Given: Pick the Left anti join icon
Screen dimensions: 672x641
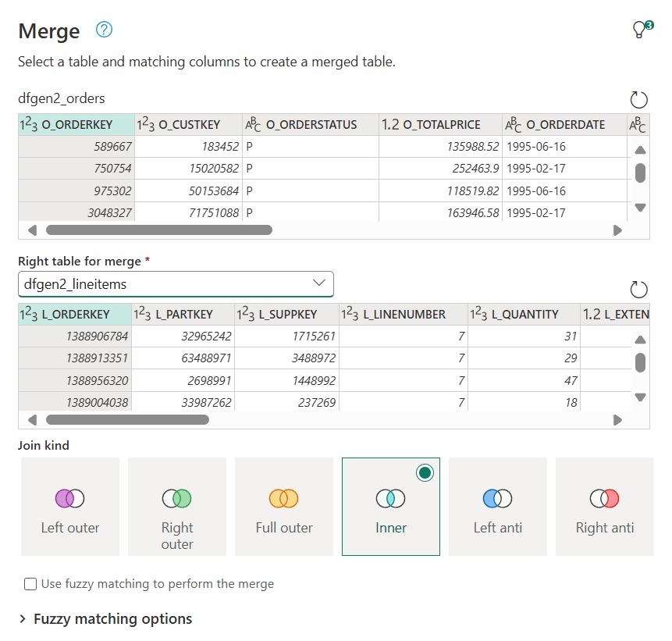Looking at the screenshot, I should coord(498,498).
